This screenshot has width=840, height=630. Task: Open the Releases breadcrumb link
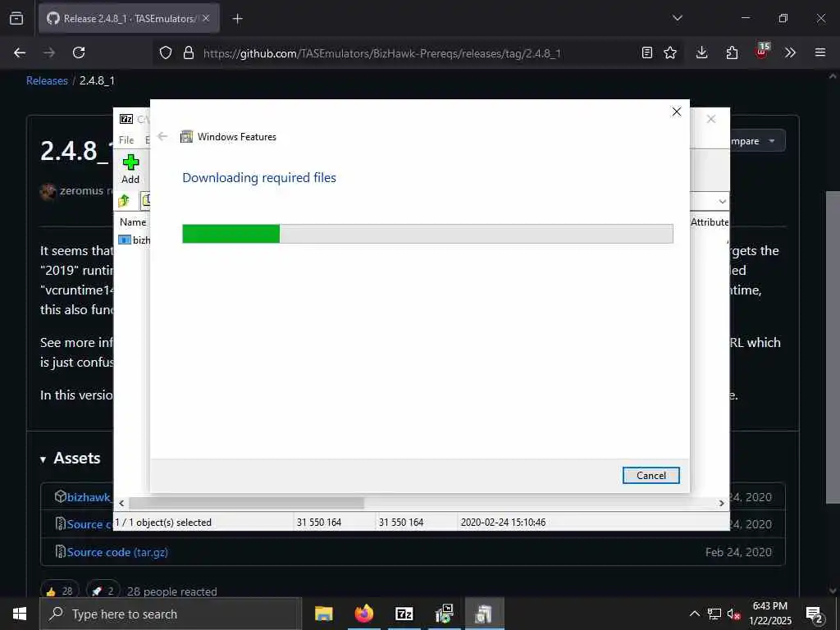pos(47,81)
